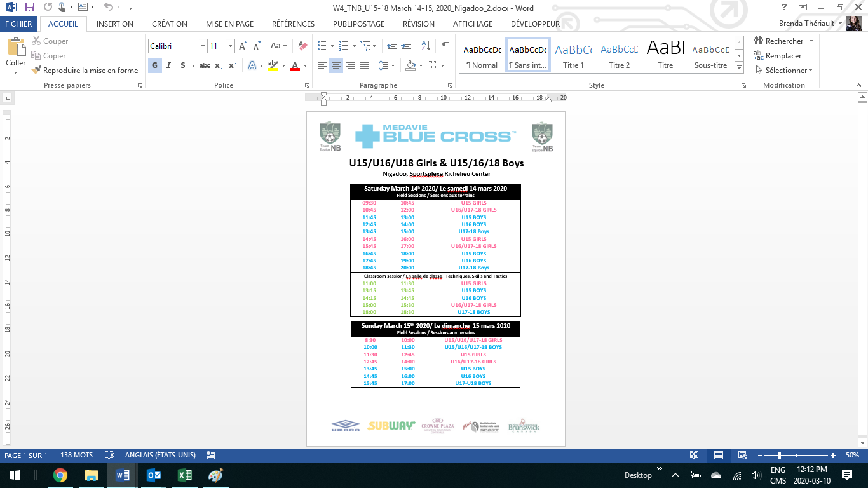The width and height of the screenshot is (868, 488).
Task: Click Reproduire la mise en forme
Action: tap(85, 71)
